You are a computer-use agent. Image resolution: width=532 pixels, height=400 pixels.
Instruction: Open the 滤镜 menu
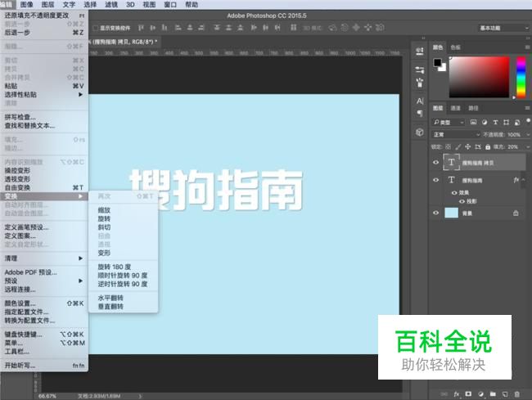pyautogui.click(x=110, y=4)
